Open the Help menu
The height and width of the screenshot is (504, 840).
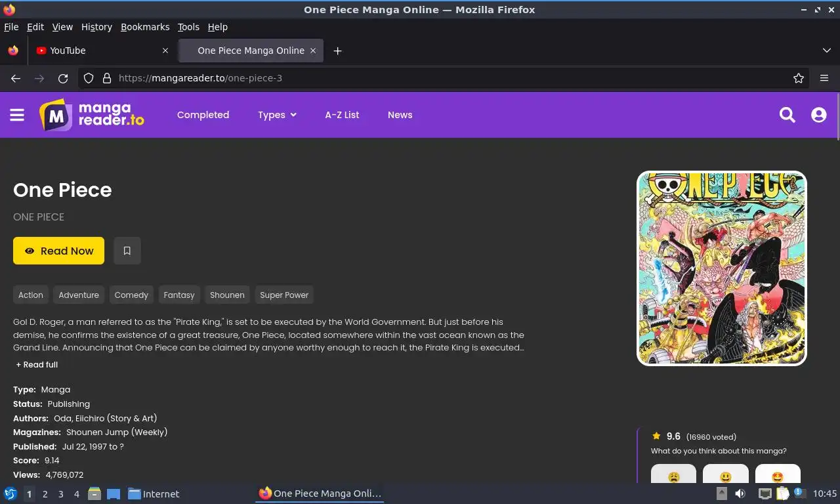(x=218, y=27)
